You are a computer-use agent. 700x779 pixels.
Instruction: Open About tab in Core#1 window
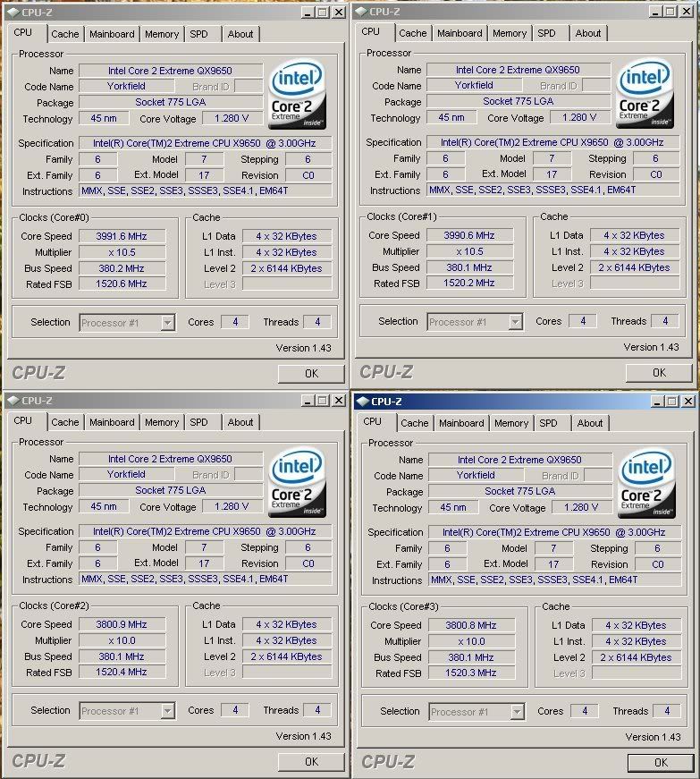[587, 33]
